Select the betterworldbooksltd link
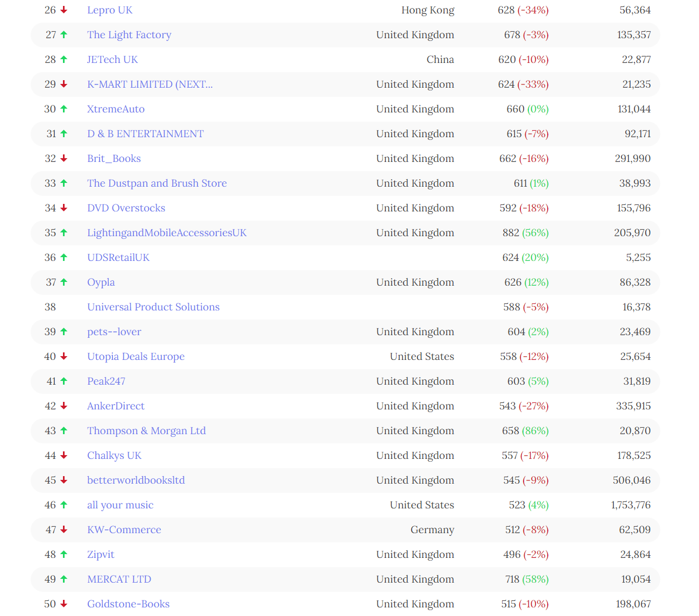The height and width of the screenshot is (616, 699). (x=136, y=480)
